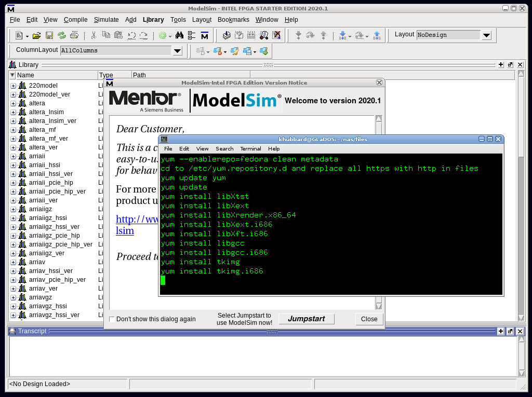This screenshot has width=532, height=397.
Task: Click the Copy toolbar icon
Action: coord(106,35)
